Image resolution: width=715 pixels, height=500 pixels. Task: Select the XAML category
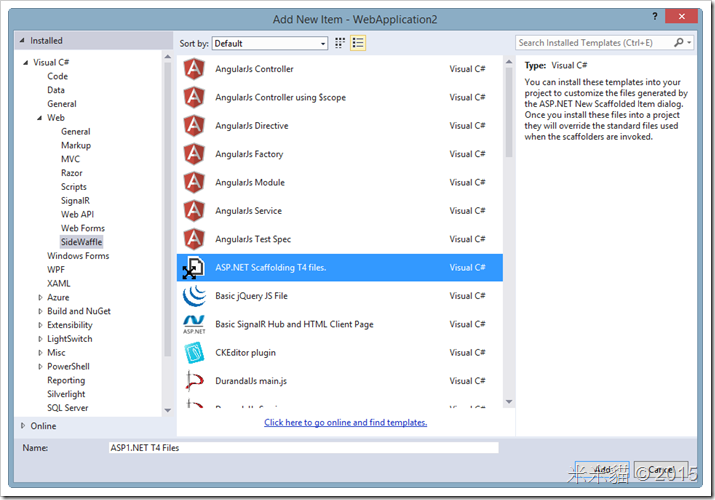59,284
